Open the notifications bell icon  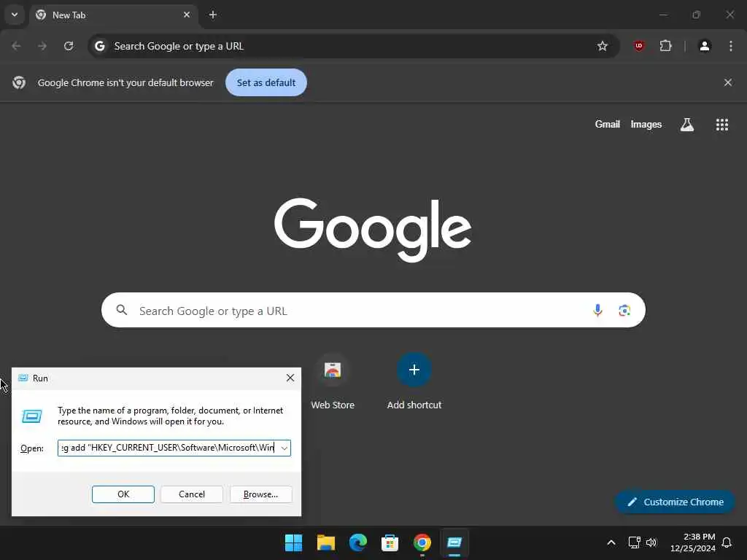(x=727, y=542)
